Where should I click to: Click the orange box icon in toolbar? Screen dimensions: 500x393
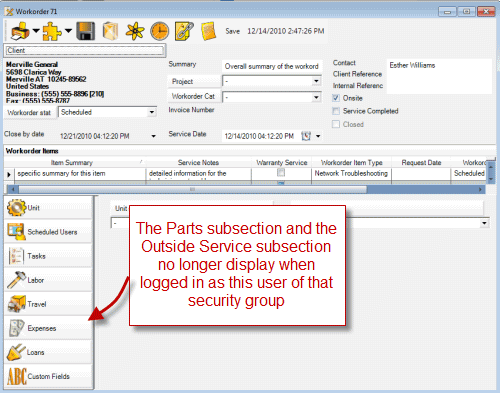pyautogui.click(x=110, y=31)
